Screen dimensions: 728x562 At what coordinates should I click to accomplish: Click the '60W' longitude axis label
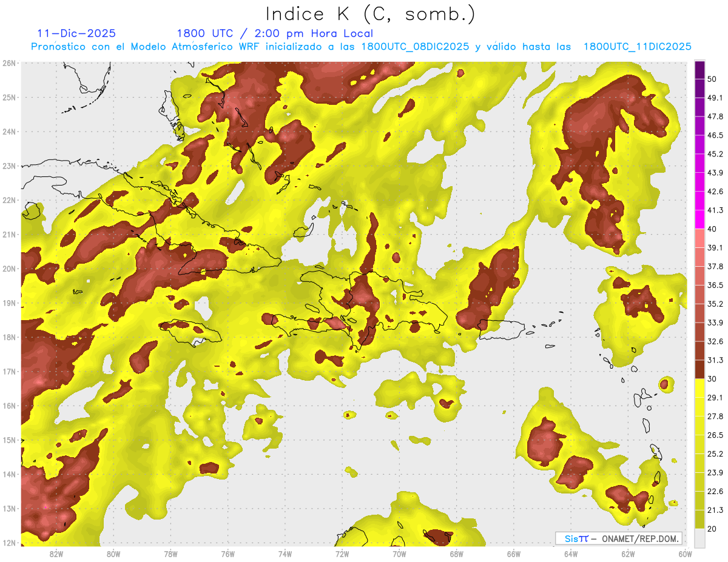[x=686, y=554]
